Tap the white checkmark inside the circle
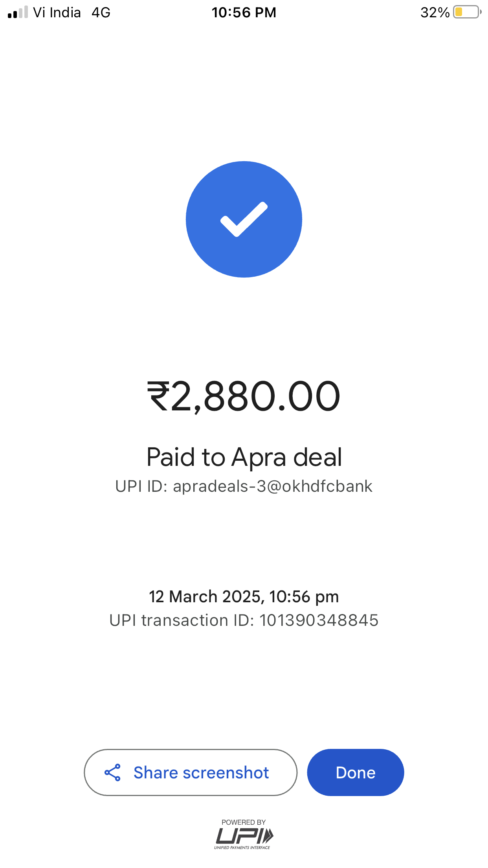The width and height of the screenshot is (488, 868). 244,219
